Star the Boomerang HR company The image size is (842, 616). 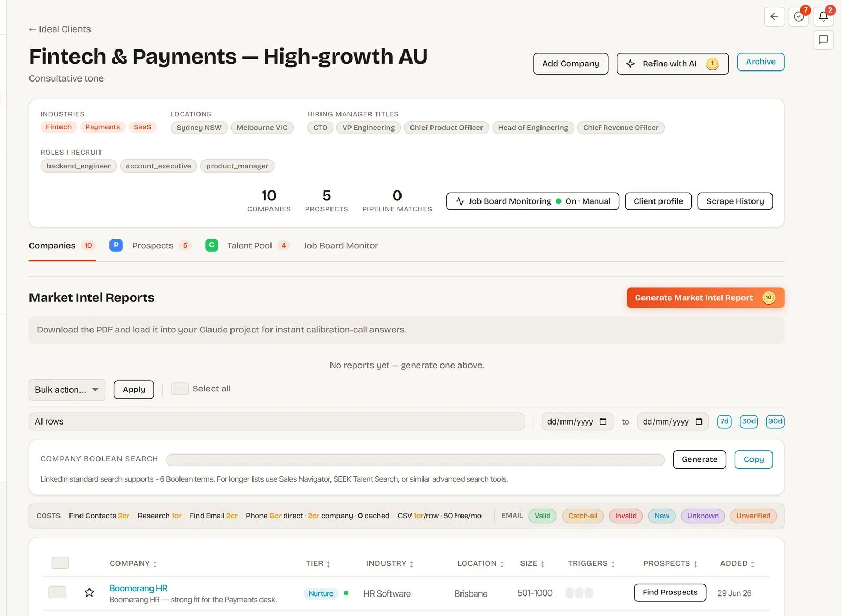pos(89,593)
